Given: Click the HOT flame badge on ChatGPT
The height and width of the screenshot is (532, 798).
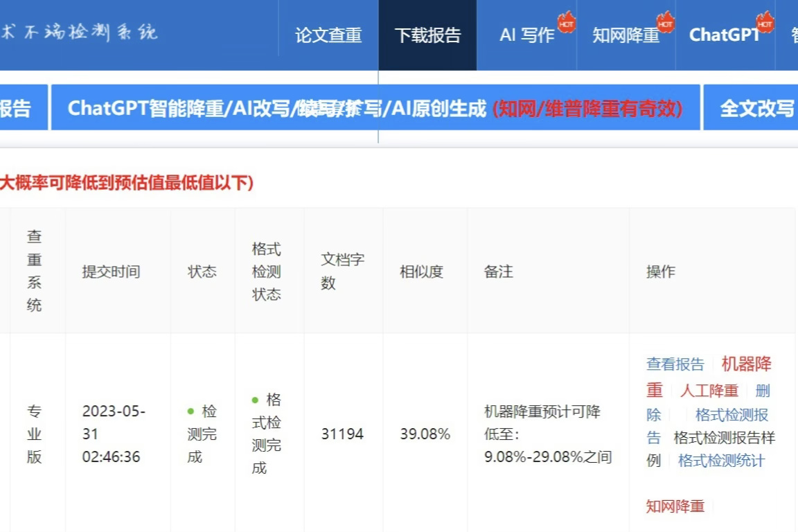Looking at the screenshot, I should [765, 23].
